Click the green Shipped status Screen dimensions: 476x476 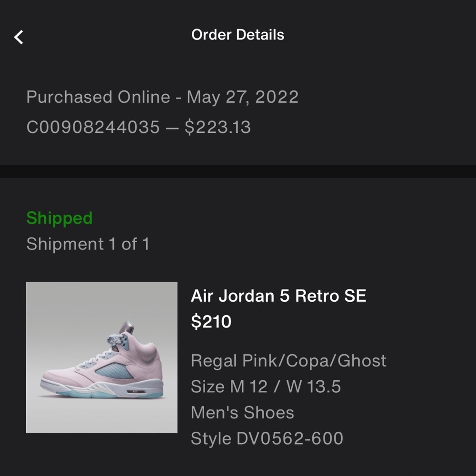tap(59, 218)
